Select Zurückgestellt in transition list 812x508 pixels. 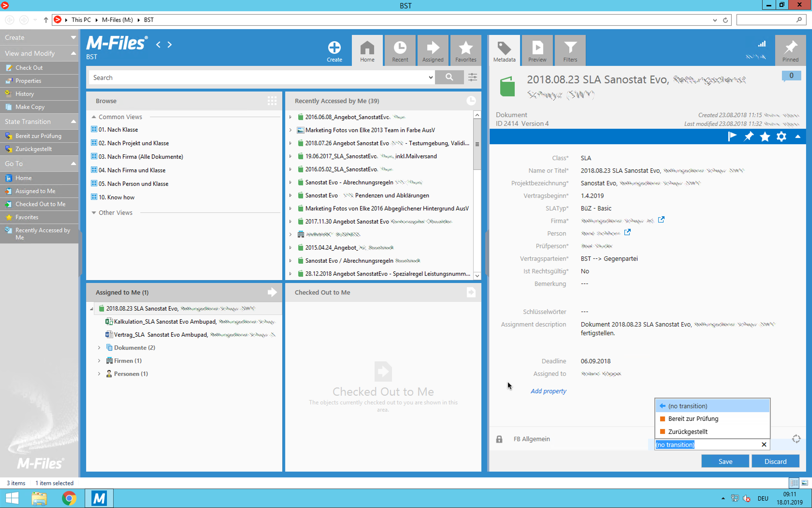(712, 431)
